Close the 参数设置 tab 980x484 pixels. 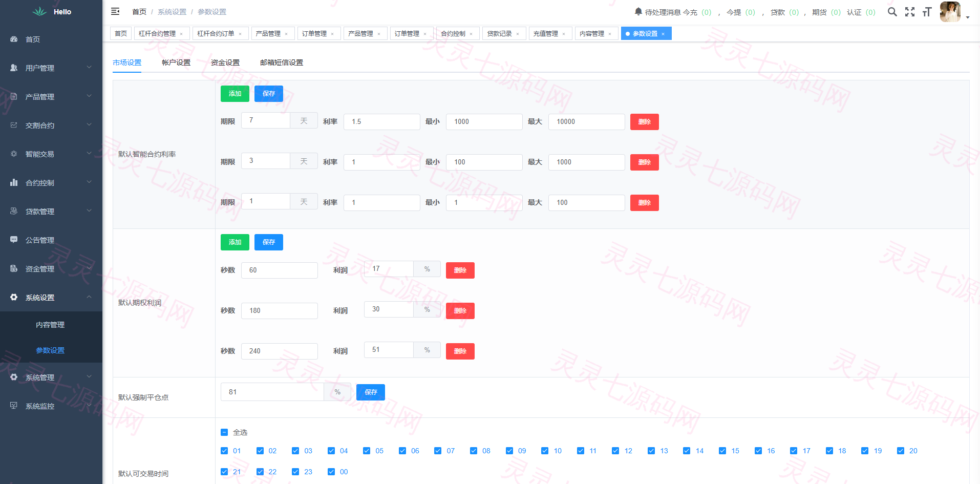[x=663, y=34]
